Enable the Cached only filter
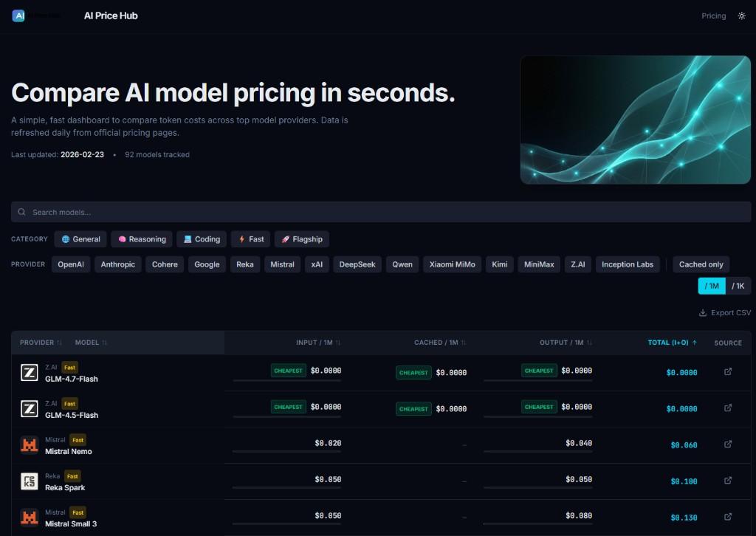The image size is (756, 536). coord(701,264)
